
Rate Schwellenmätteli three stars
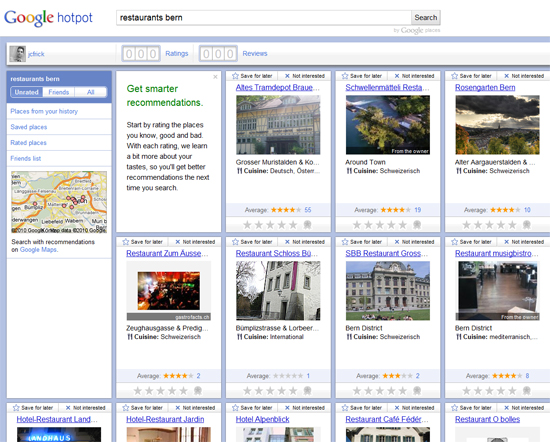[380, 225]
